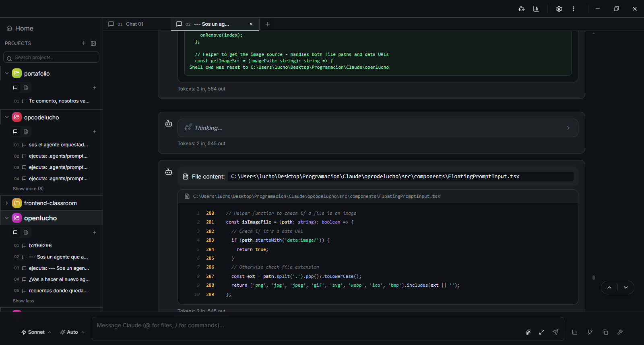Click expand chevron on Thinking row
This screenshot has height=345, width=644.
(x=568, y=128)
